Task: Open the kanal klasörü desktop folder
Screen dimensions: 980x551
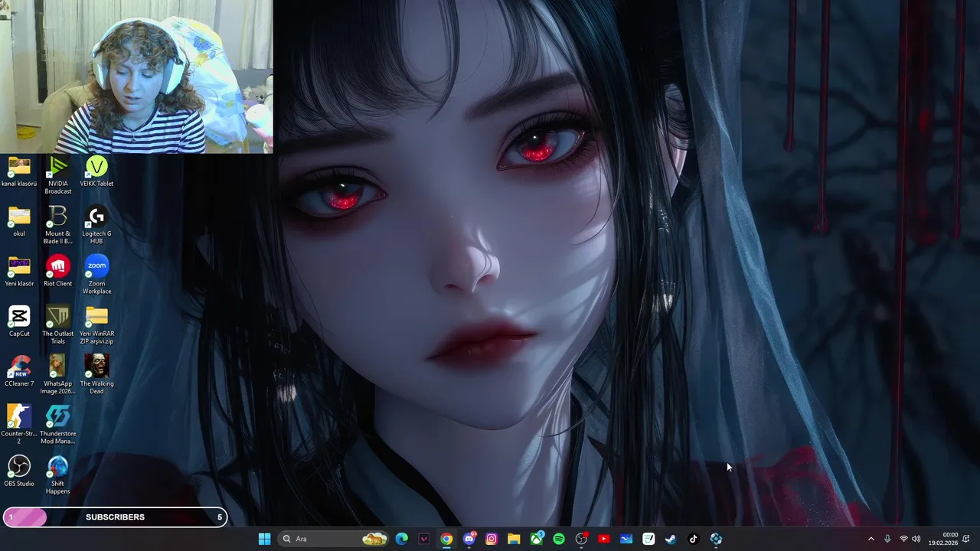Action: 19,173
